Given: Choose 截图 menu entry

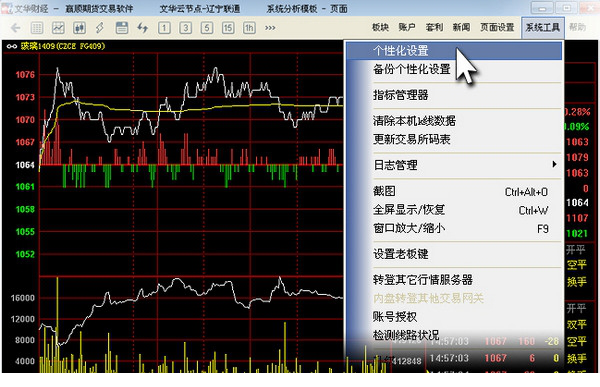Looking at the screenshot, I should (454, 191).
